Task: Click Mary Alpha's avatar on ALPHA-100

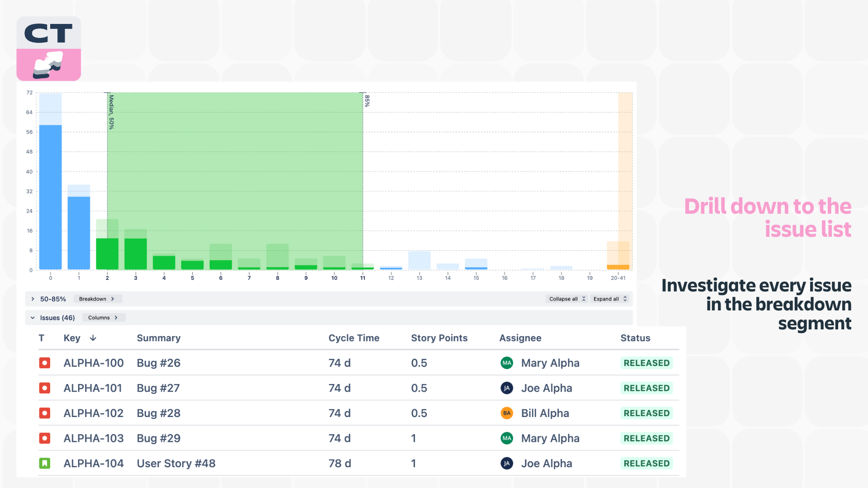Action: click(x=507, y=363)
